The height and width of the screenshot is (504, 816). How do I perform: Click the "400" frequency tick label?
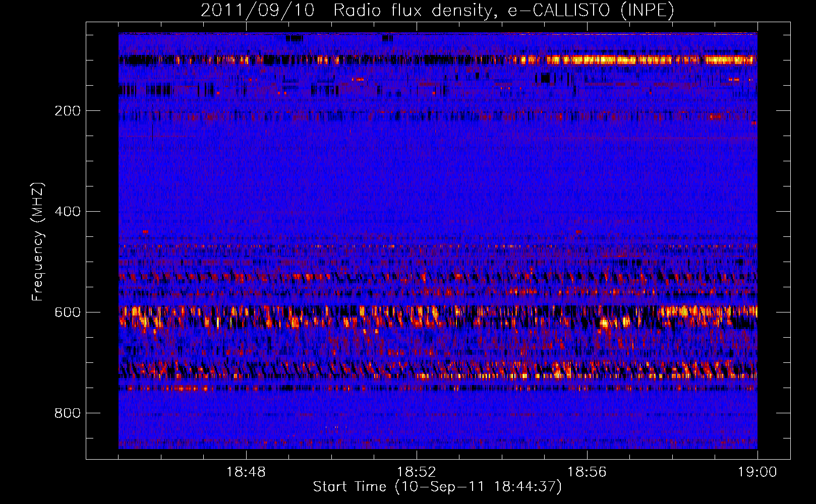(x=68, y=212)
